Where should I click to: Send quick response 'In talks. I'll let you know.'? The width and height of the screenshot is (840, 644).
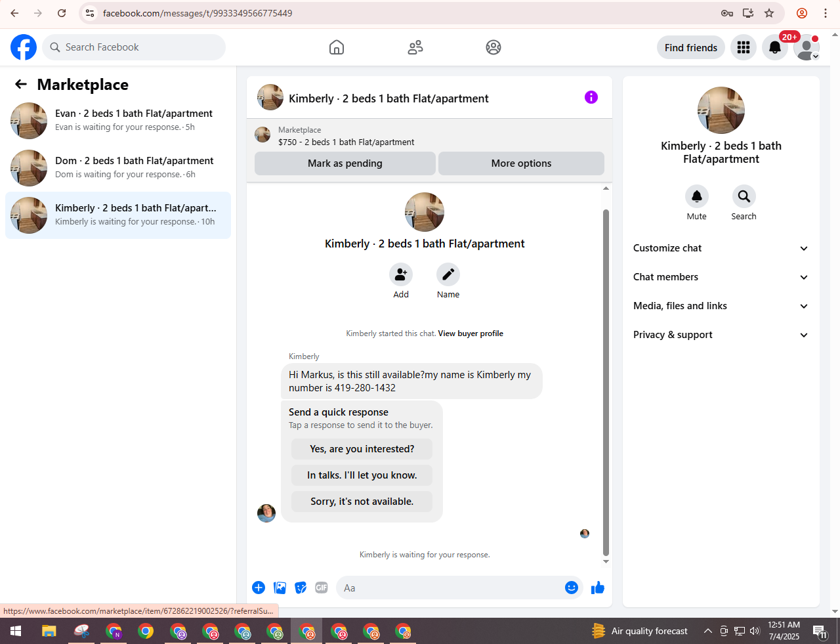362,475
